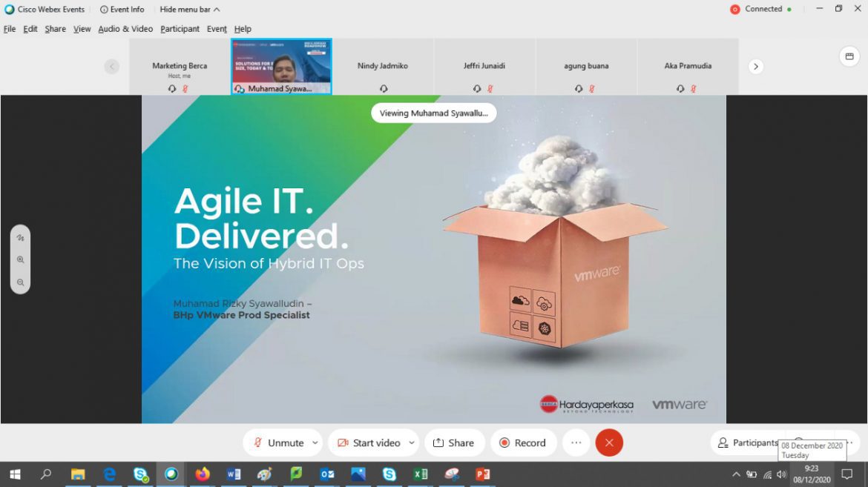Open the Windows notification center
The height and width of the screenshot is (487, 868).
[x=847, y=474]
